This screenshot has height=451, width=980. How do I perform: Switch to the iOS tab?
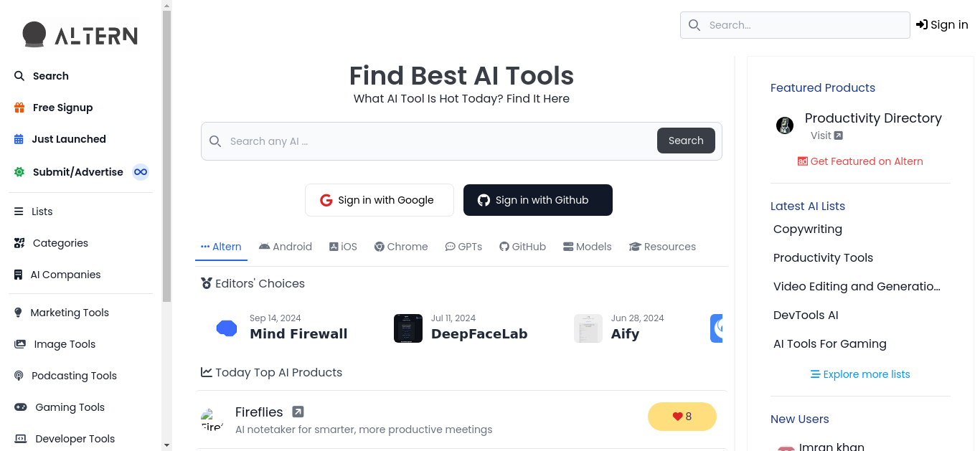click(343, 247)
